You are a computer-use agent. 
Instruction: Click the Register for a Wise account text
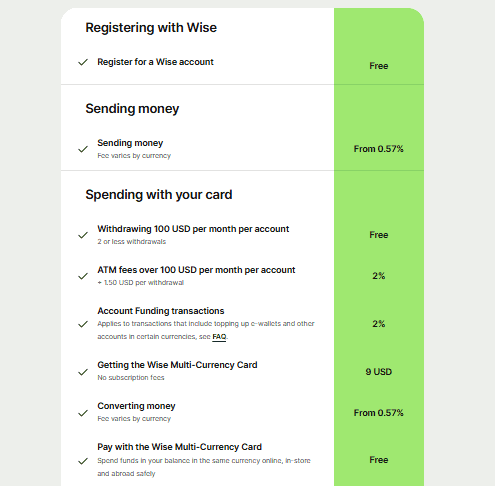tap(155, 62)
